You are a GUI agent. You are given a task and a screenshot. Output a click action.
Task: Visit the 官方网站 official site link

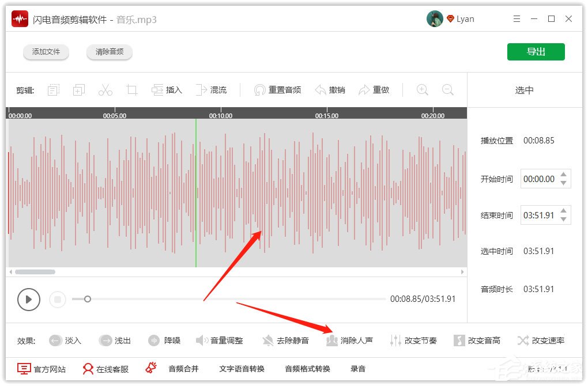click(42, 369)
